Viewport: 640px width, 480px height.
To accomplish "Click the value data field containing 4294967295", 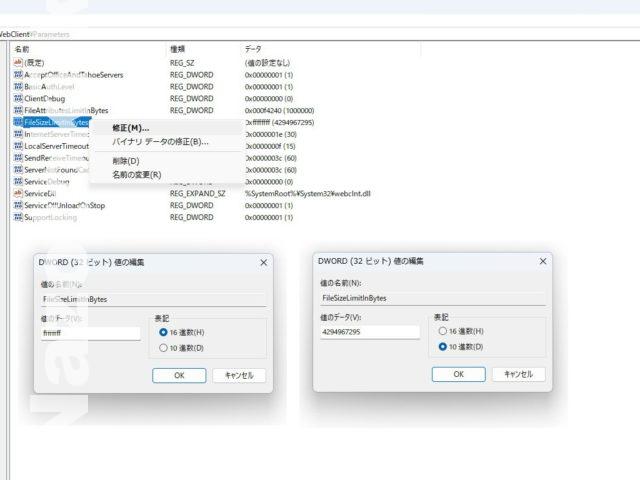I will pos(369,332).
